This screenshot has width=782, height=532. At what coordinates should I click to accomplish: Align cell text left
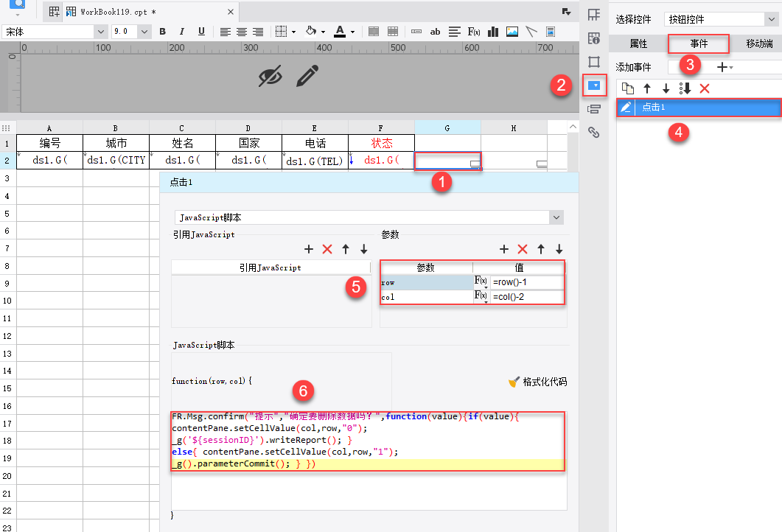(x=226, y=32)
